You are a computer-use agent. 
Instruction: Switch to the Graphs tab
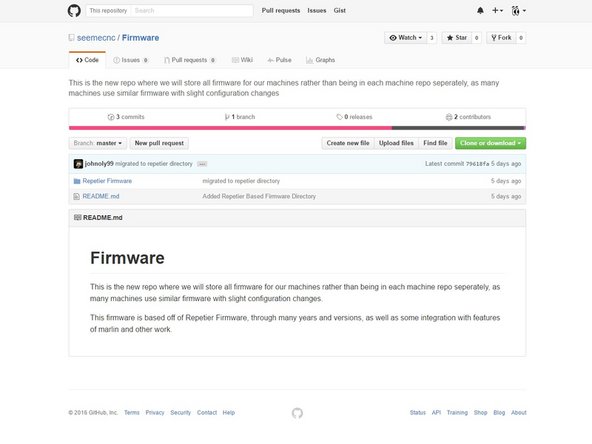coord(321,60)
